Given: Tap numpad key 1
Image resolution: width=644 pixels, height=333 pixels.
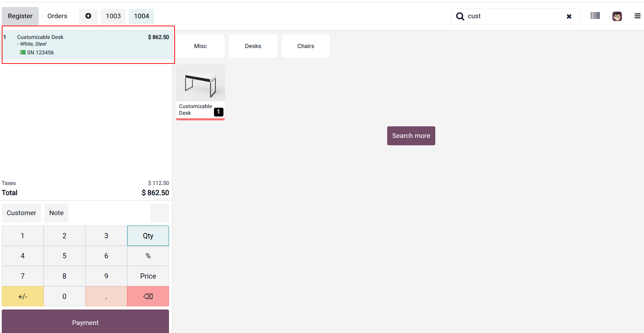Looking at the screenshot, I should pos(22,236).
